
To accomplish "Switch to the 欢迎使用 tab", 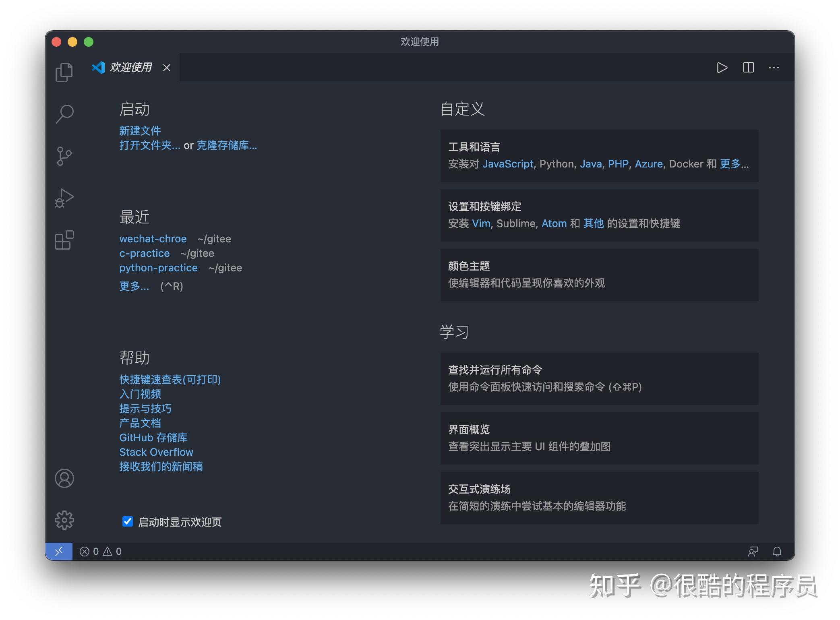I will (x=130, y=67).
